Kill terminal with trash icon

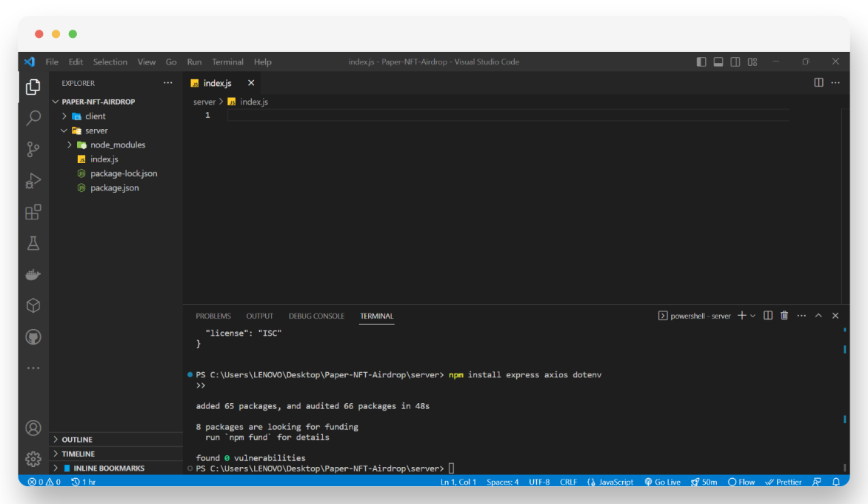(x=784, y=316)
